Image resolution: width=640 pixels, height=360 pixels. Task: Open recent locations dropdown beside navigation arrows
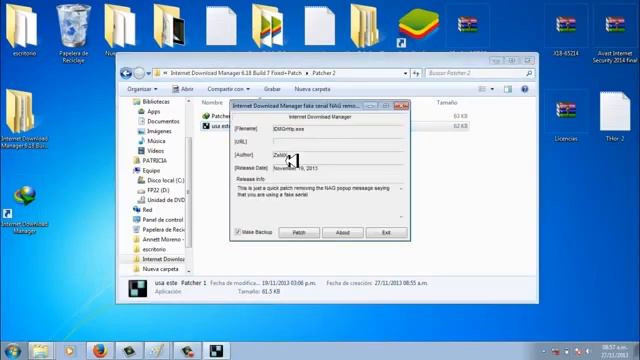149,73
